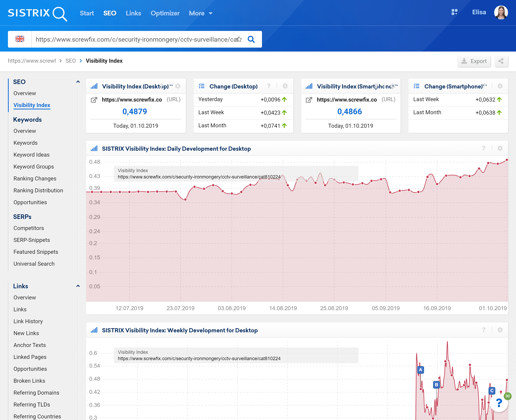Open the apps grid icon

(x=454, y=12)
